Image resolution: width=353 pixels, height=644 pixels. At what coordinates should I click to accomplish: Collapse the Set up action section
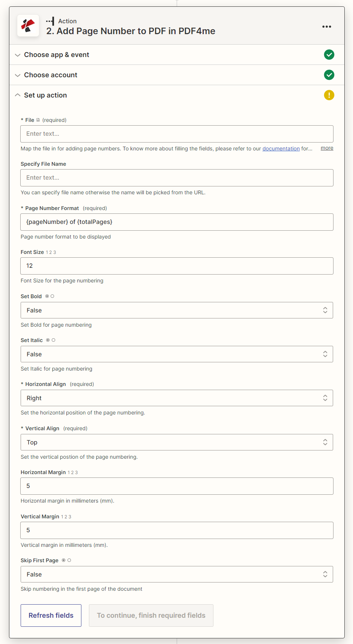click(17, 95)
